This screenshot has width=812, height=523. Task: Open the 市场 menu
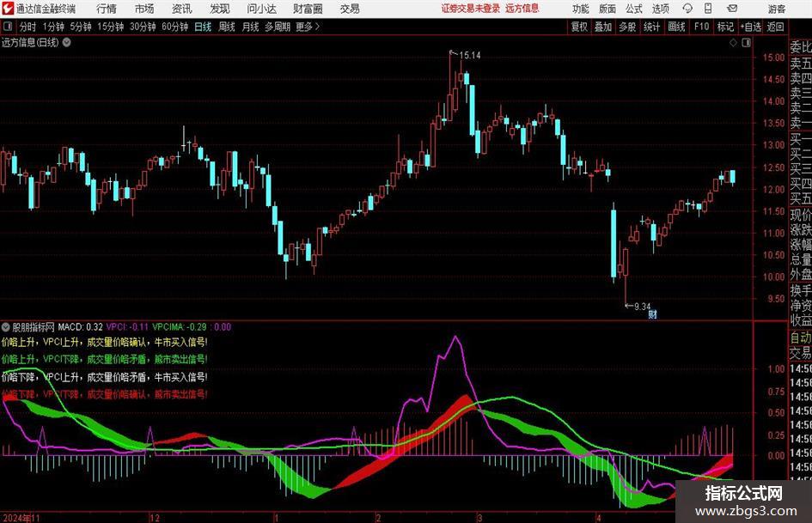(144, 9)
